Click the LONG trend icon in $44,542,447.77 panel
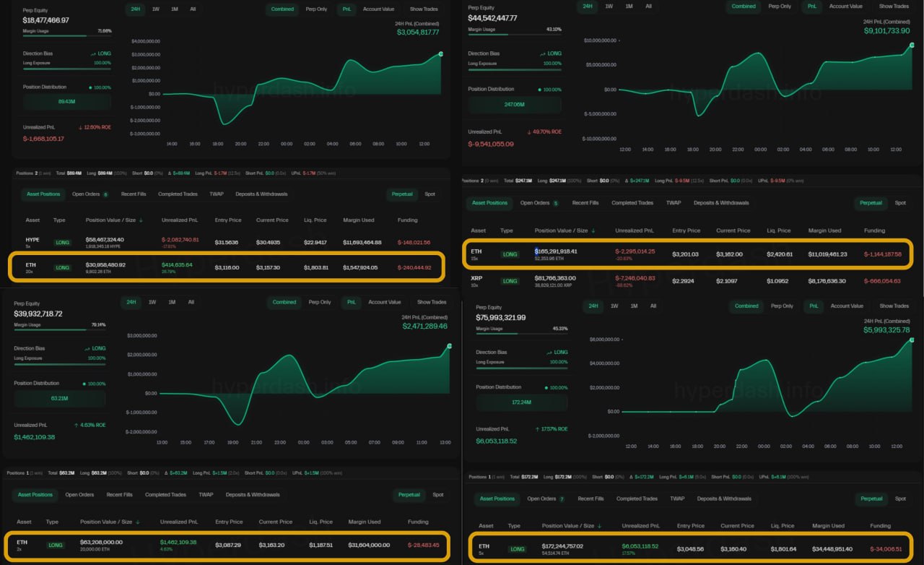The height and width of the screenshot is (565, 924). pyautogui.click(x=542, y=53)
